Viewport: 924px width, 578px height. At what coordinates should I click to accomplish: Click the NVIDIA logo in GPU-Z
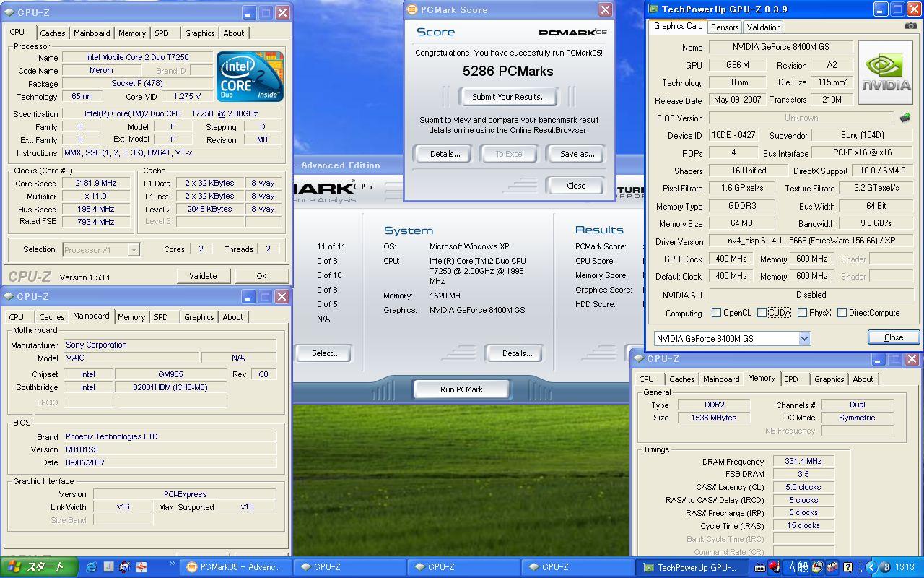pyautogui.click(x=886, y=73)
